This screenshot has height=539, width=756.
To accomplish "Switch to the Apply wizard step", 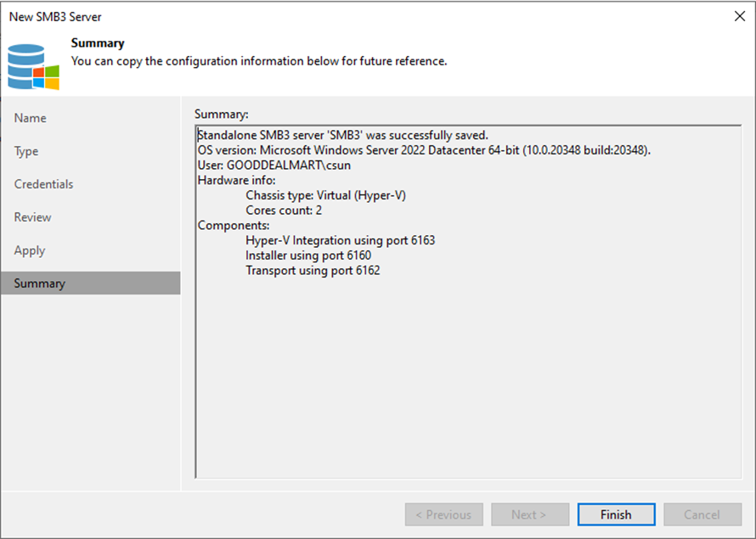I will click(x=30, y=250).
